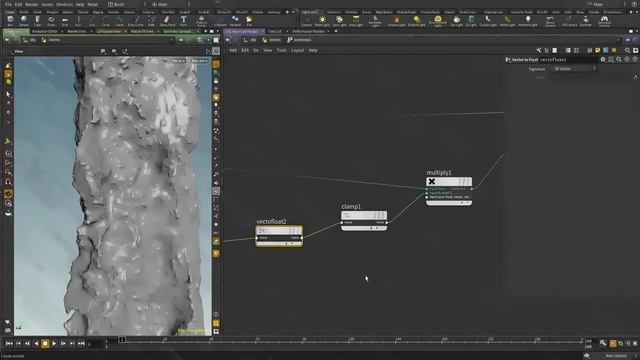
Task: Add an Ambient Light from shelf
Action: coord(528,21)
